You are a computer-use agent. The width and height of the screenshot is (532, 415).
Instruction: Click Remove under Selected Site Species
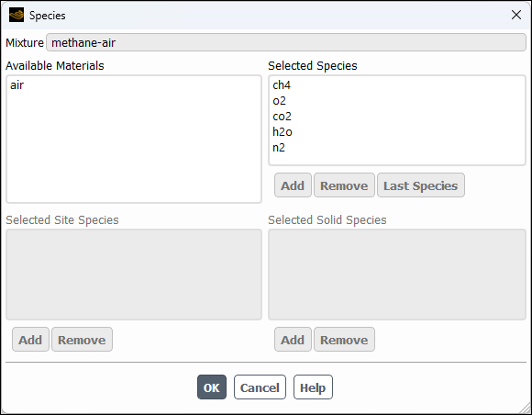click(x=82, y=340)
